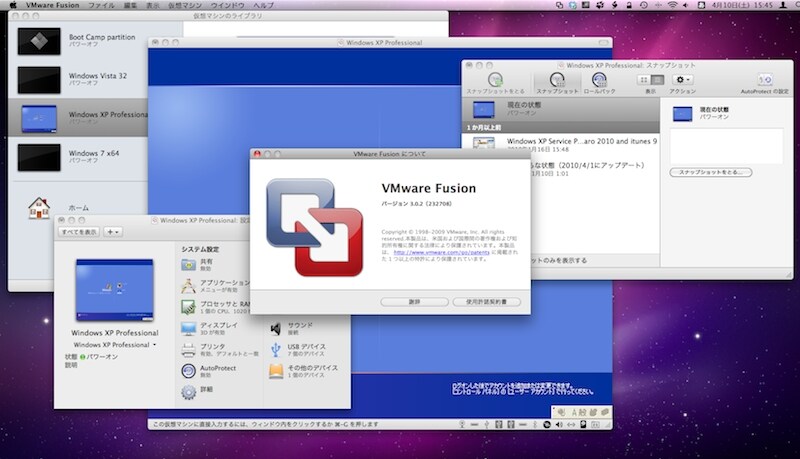The height and width of the screenshot is (459, 800).
Task: Click the Windows XP preview thumbnail in settings
Action: click(115, 290)
